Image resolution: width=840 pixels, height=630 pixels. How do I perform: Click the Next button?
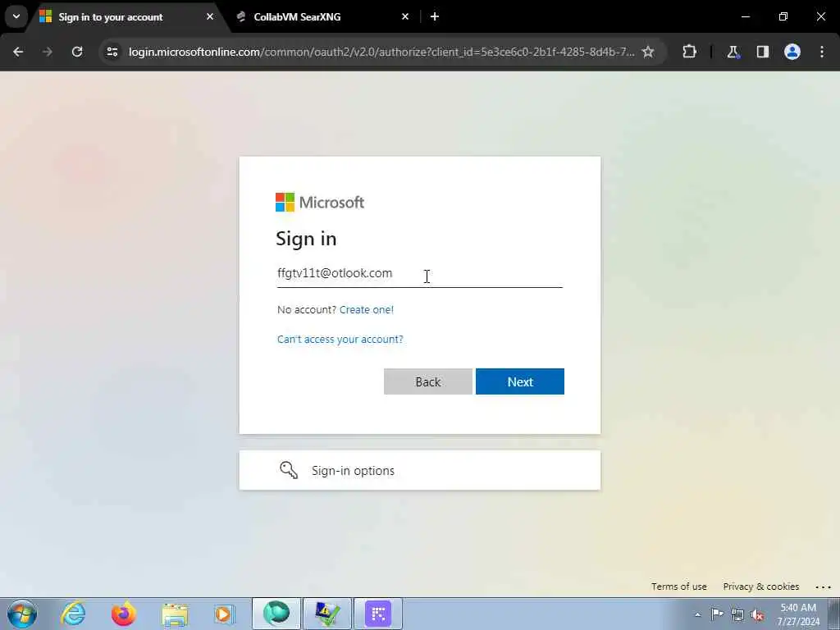(x=519, y=381)
